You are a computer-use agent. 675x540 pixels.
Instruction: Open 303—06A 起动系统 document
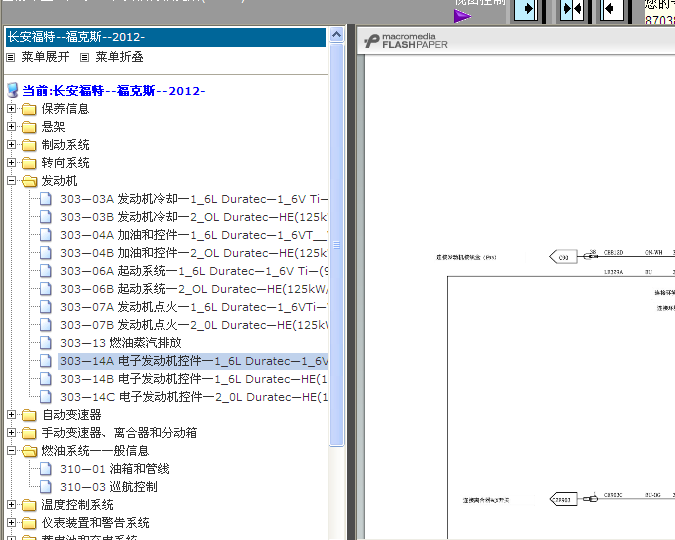(194, 271)
